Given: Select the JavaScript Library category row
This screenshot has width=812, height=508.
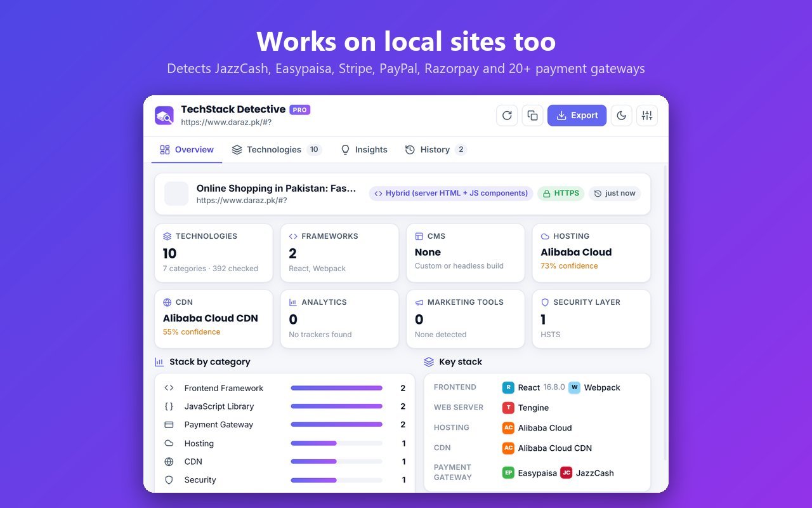Looking at the screenshot, I should pyautogui.click(x=285, y=406).
